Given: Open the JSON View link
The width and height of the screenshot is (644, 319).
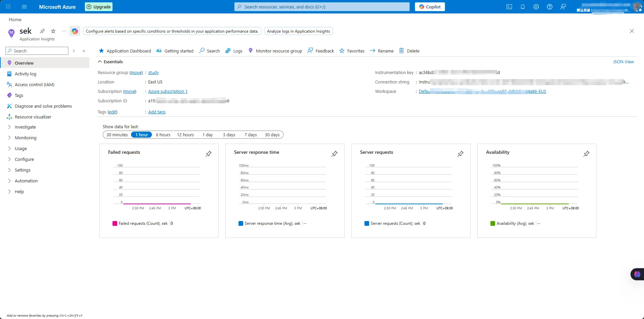Looking at the screenshot, I should pos(623,62).
